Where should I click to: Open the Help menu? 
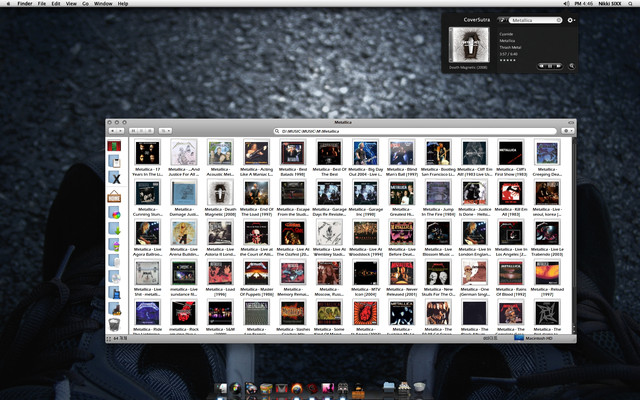[x=123, y=4]
